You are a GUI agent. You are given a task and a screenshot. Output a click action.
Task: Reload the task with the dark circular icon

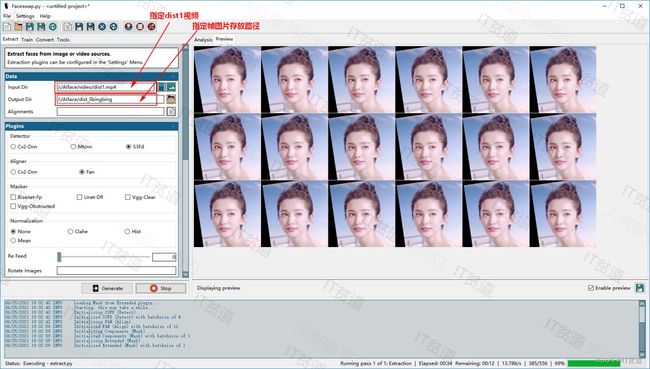pyautogui.click(x=114, y=27)
